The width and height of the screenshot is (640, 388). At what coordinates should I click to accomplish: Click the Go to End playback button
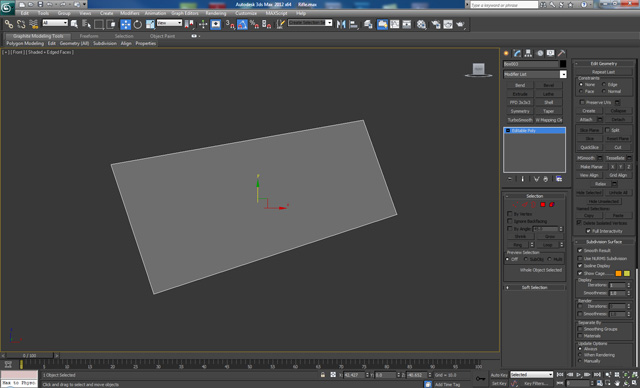tap(597, 375)
